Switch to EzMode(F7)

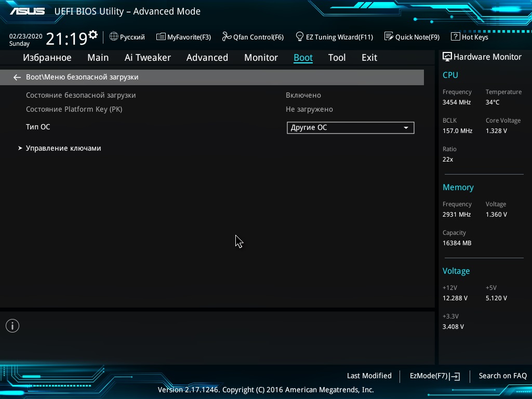pyautogui.click(x=435, y=376)
